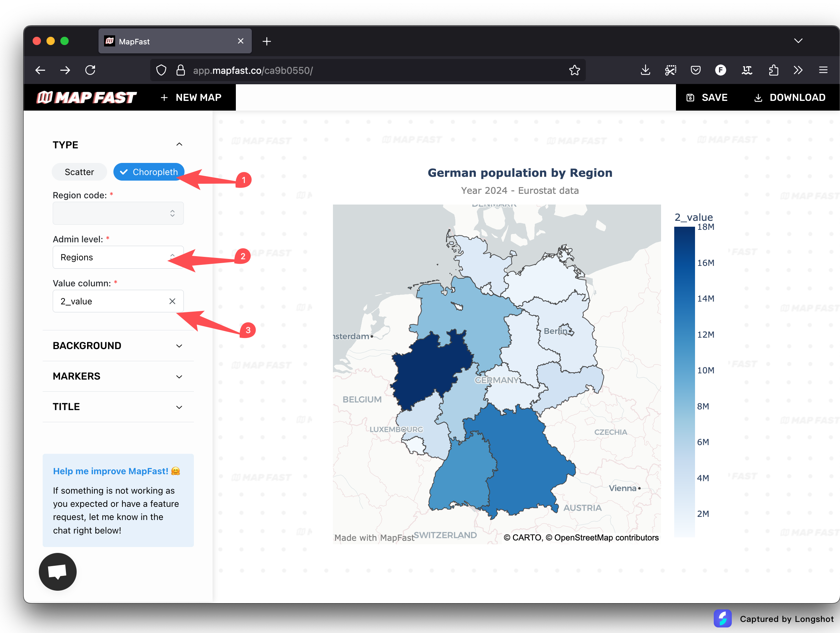Bookmark page with star icon
The width and height of the screenshot is (840, 633).
(x=574, y=70)
